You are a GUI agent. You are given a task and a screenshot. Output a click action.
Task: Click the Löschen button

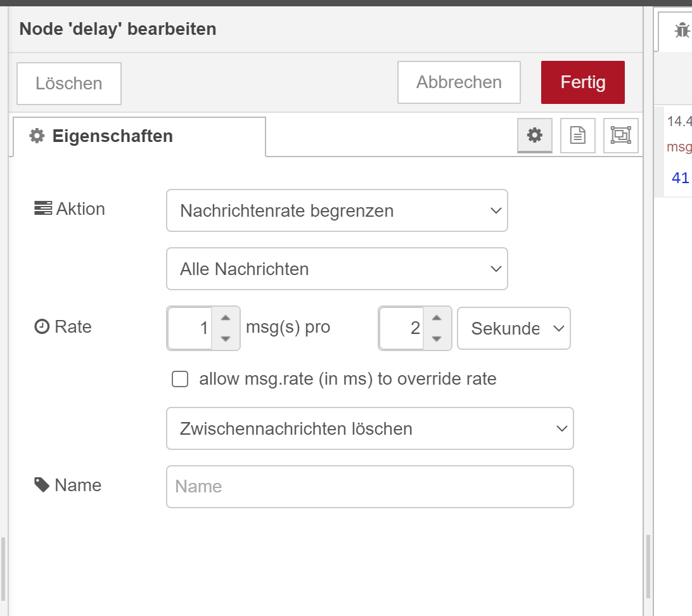point(68,83)
